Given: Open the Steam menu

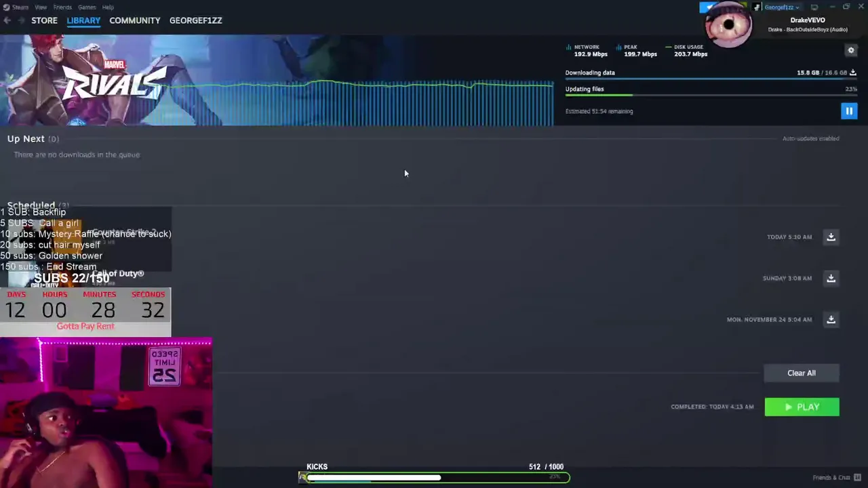Looking at the screenshot, I should pos(20,7).
